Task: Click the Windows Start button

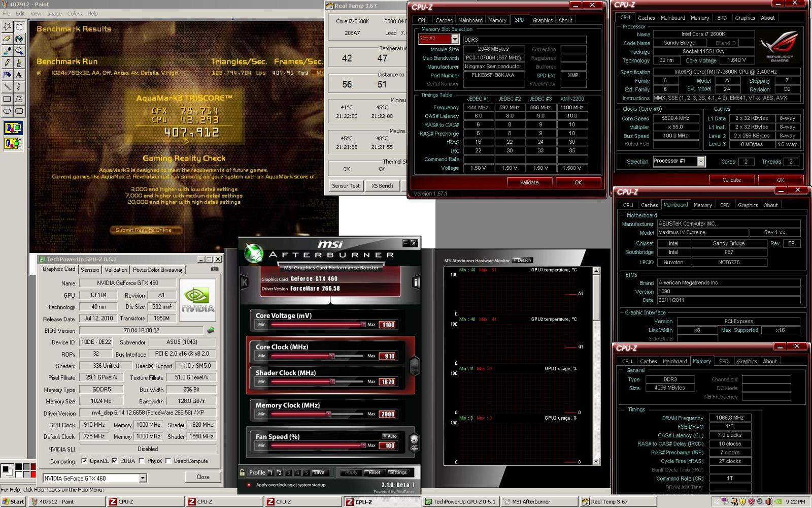Action: [13, 501]
